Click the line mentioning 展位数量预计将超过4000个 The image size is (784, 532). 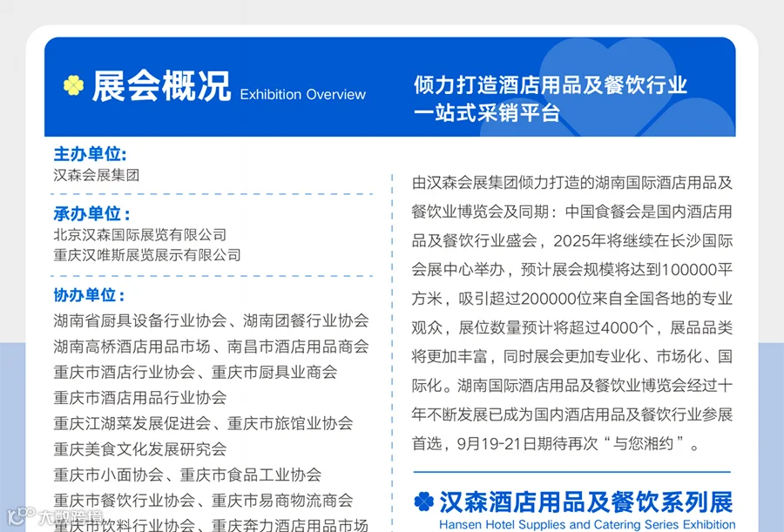pyautogui.click(x=572, y=327)
